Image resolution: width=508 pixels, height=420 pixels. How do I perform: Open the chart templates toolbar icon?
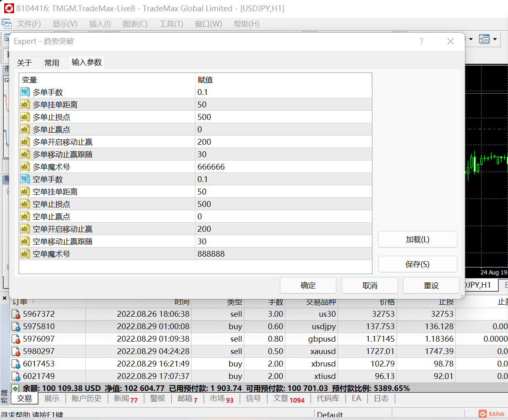pyautogui.click(x=484, y=39)
